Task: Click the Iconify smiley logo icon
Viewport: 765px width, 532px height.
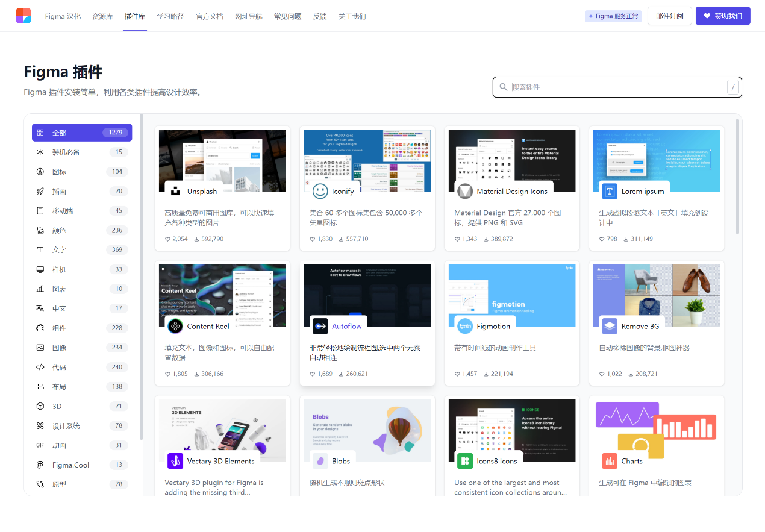Action: [x=320, y=191]
